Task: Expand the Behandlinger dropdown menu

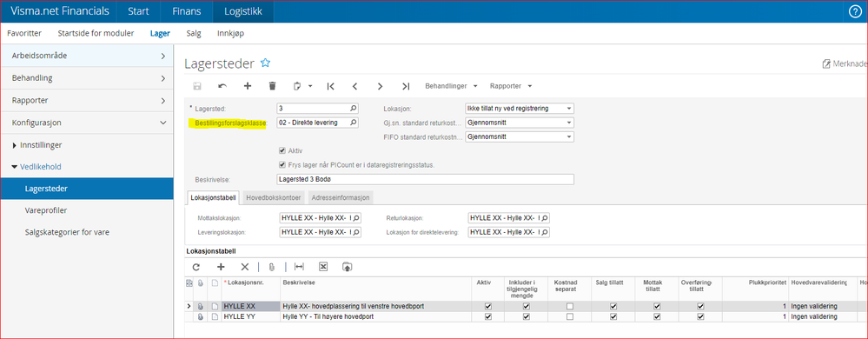Action: pos(451,86)
